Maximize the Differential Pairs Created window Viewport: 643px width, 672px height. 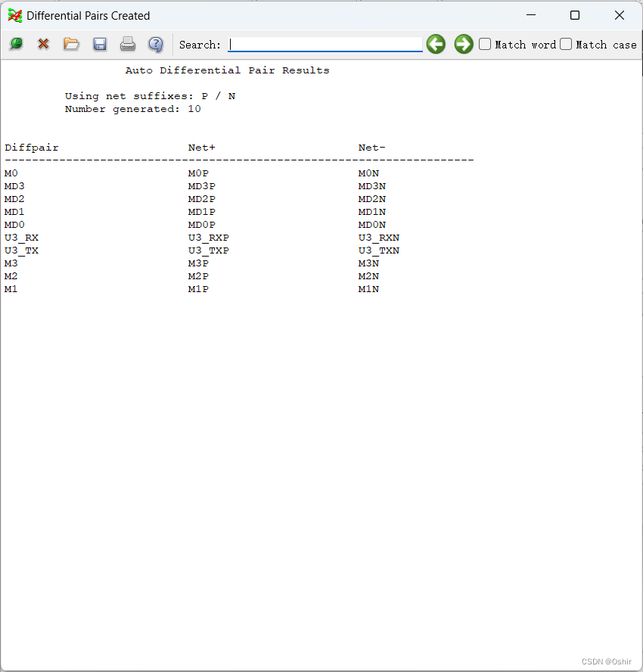(575, 15)
